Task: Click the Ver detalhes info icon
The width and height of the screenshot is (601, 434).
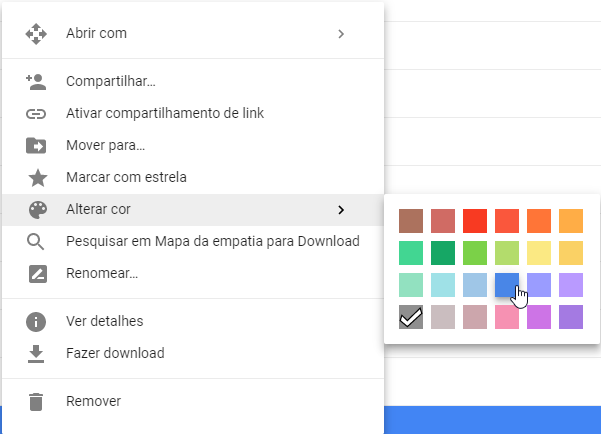Action: click(x=36, y=322)
